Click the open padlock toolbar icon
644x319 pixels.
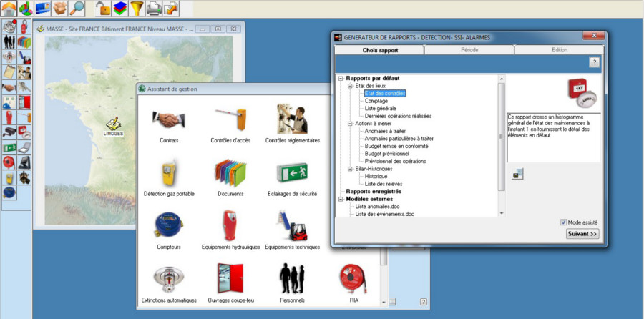pos(103,8)
